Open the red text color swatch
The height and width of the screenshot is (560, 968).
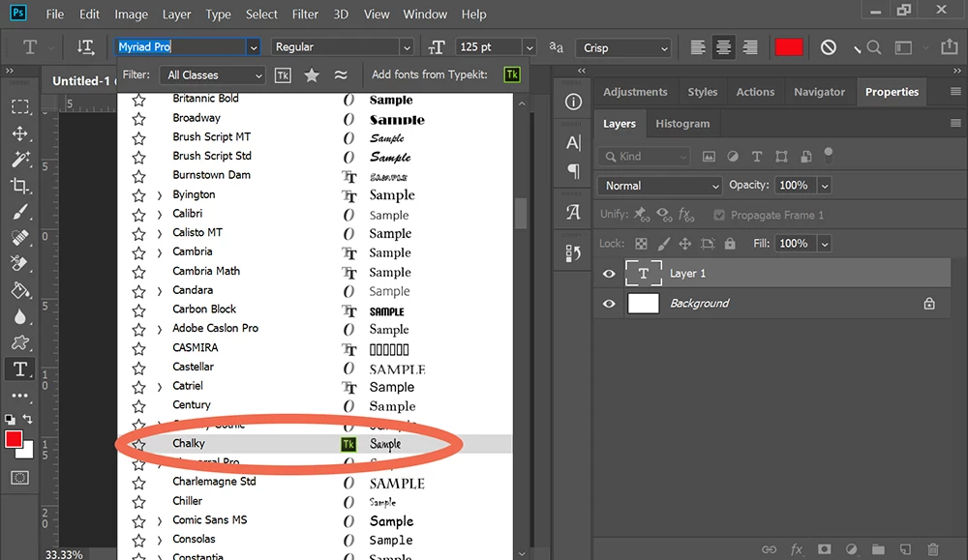tap(788, 47)
